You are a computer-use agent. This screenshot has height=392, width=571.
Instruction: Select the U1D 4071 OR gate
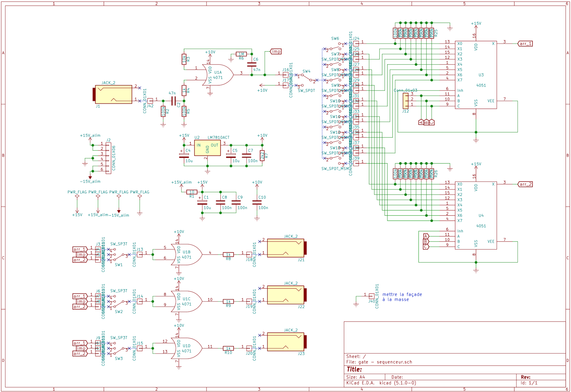click(x=186, y=348)
